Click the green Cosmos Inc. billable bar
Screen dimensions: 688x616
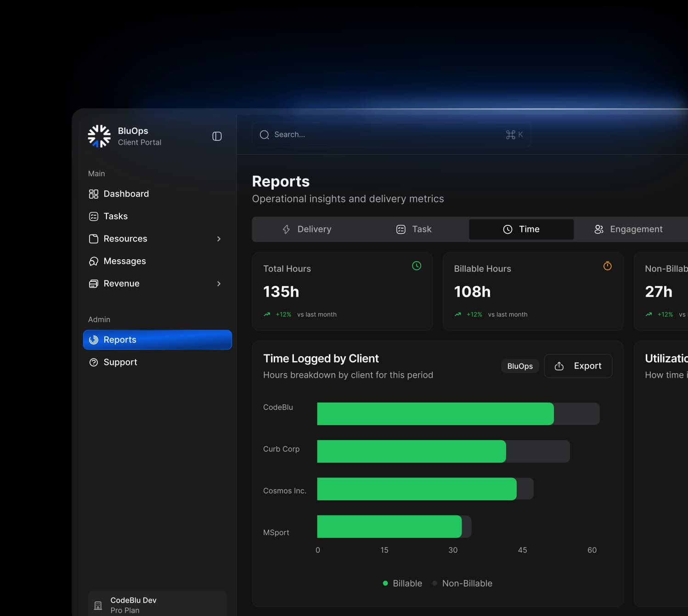417,489
